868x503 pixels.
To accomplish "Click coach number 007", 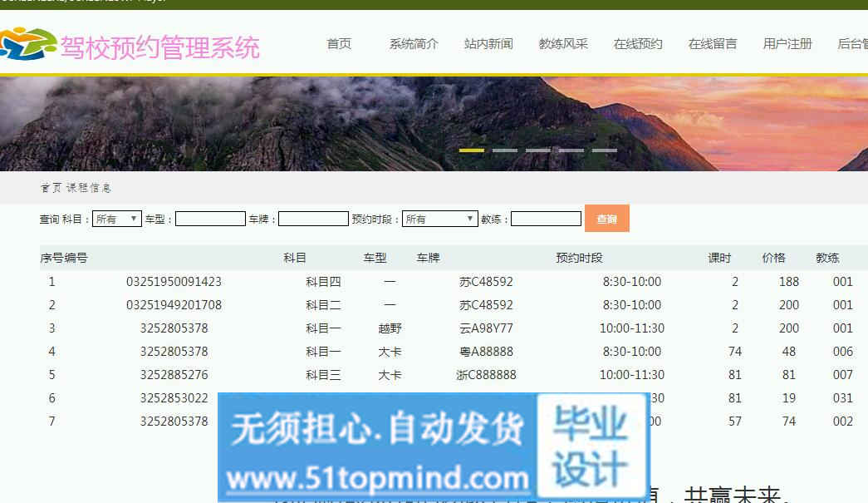I will click(842, 374).
